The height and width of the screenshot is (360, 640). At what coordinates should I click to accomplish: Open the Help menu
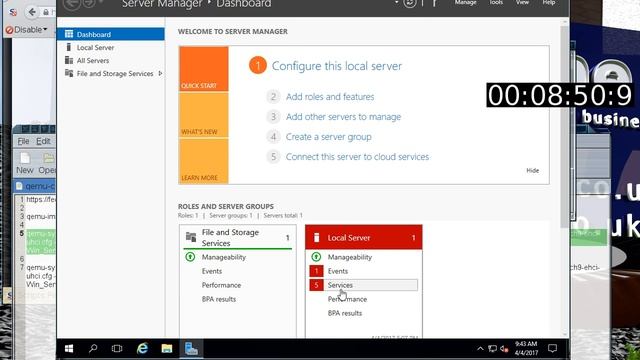(549, 3)
